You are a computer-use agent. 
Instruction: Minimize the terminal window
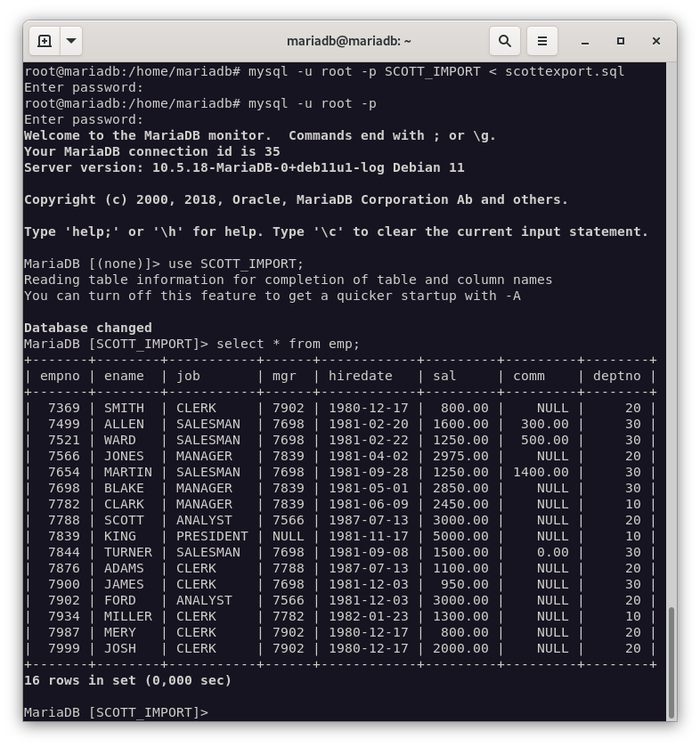tap(585, 41)
